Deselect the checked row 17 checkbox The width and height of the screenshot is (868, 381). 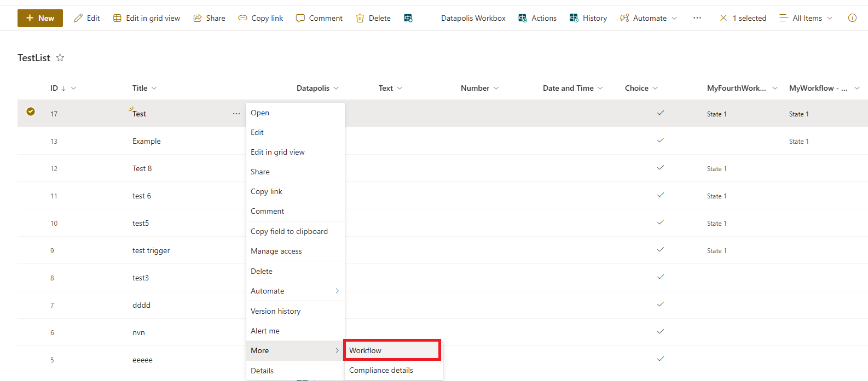pos(31,112)
